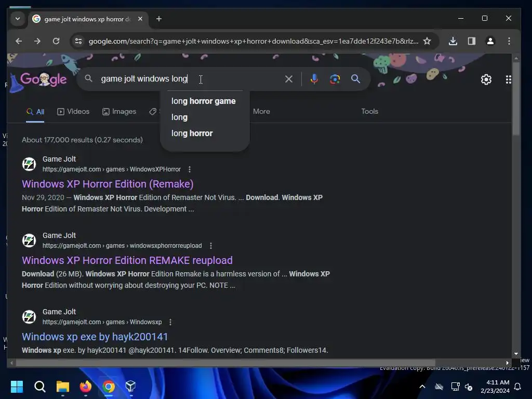Submit search with magnifier button
The width and height of the screenshot is (532, 399).
coord(355,79)
